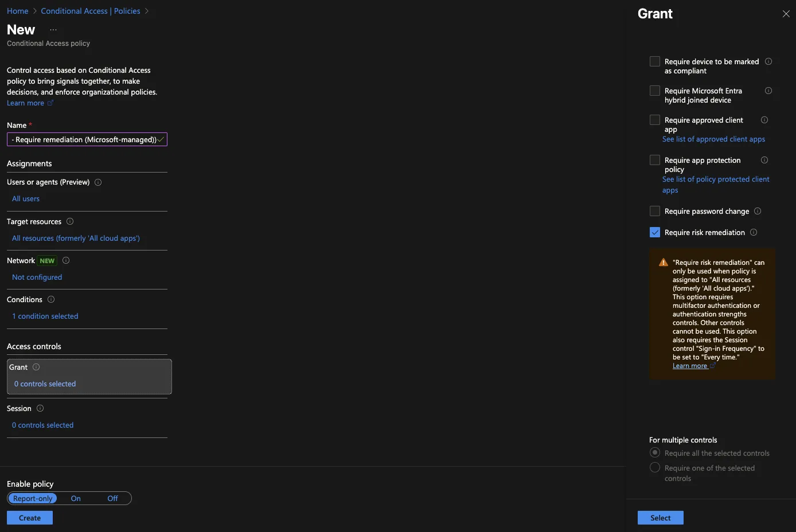Go to Home breadcrumb

point(17,11)
